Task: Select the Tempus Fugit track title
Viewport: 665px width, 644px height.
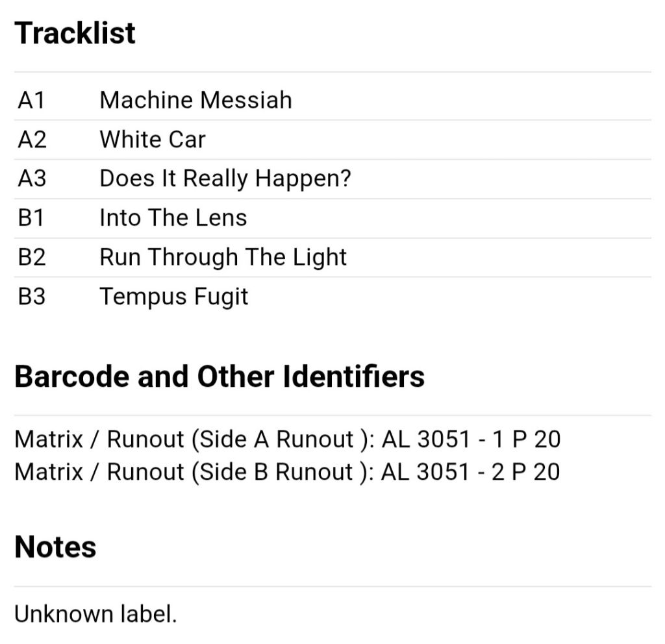Action: coord(174,296)
